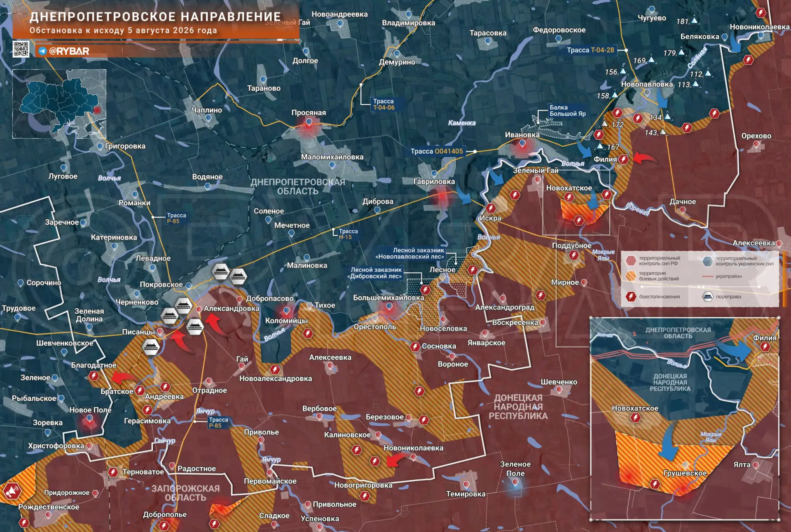The width and height of the screenshot is (791, 532).
Task: Click the map title 'Днепропетровское направление'
Action: pos(155,17)
